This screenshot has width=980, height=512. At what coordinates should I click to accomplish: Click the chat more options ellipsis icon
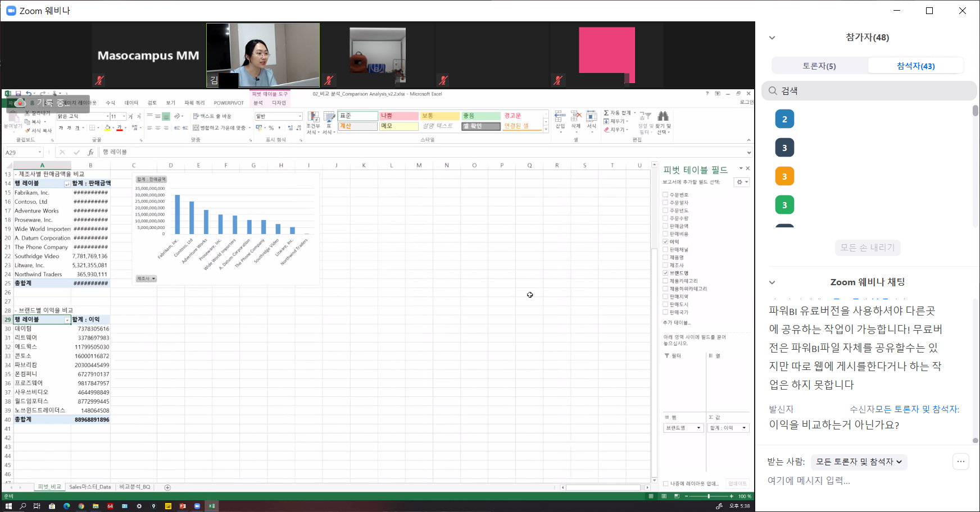pyautogui.click(x=960, y=461)
